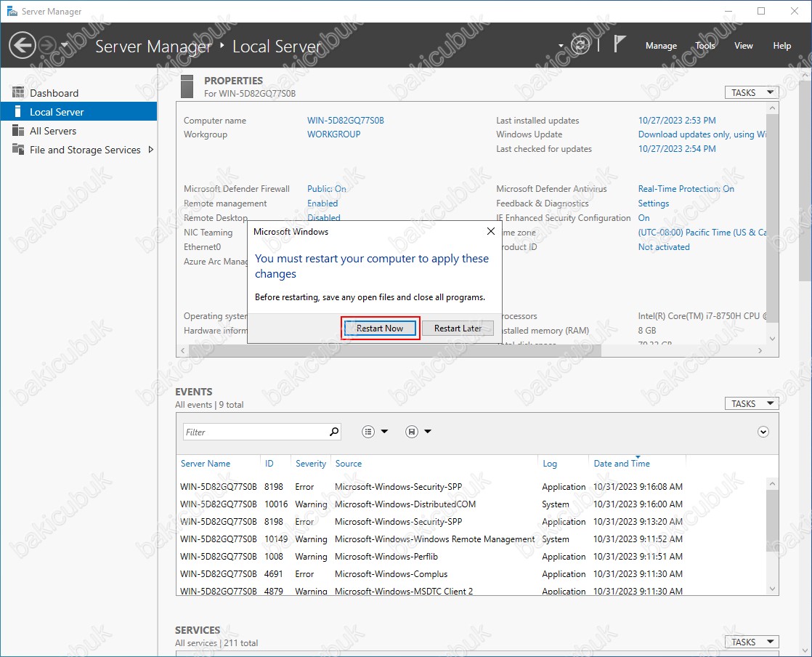Click Download updates only Windows Update link

click(702, 134)
